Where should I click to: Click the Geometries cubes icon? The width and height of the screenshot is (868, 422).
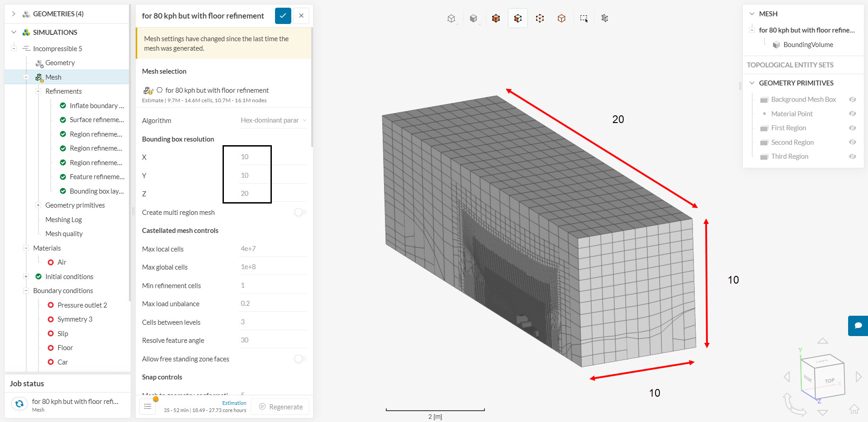pos(26,14)
